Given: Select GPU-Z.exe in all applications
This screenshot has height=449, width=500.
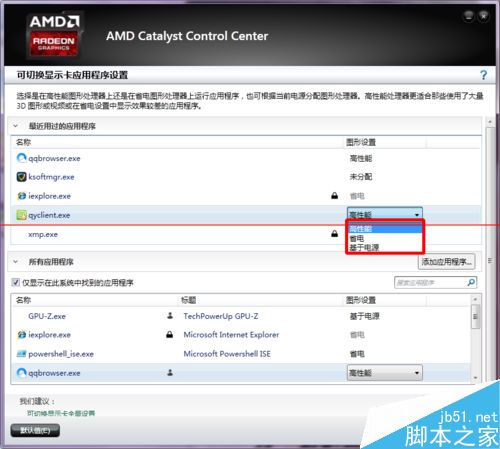Looking at the screenshot, I should (x=47, y=316).
